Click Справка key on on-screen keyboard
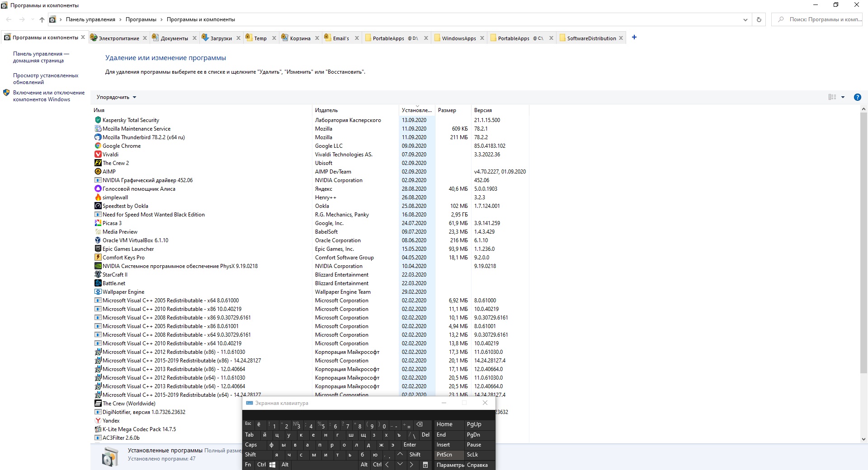Image resolution: width=868 pixels, height=470 pixels. (x=480, y=465)
